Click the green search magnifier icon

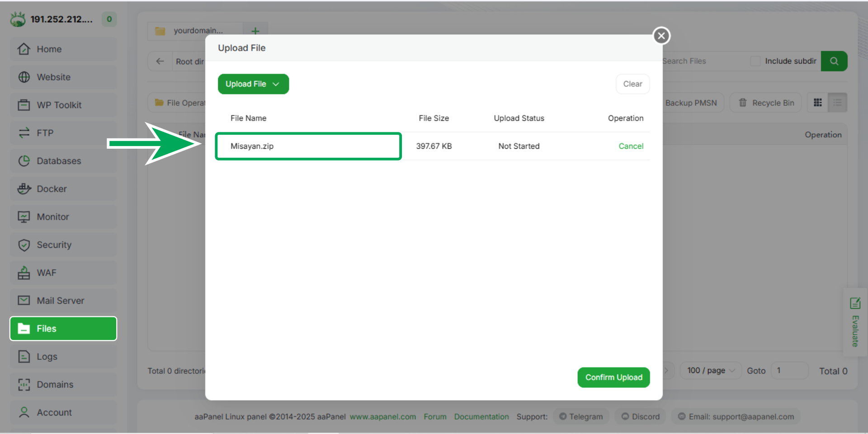click(x=834, y=61)
